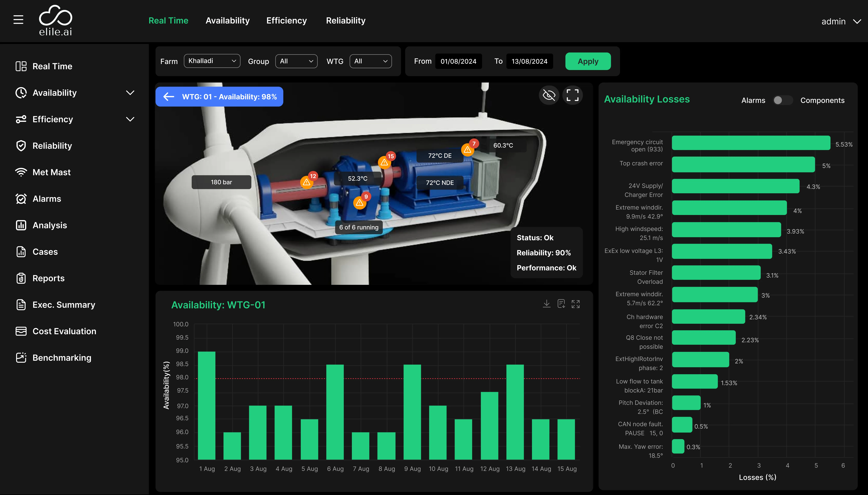The height and width of the screenshot is (495, 868).
Task: Open Alarms in sidebar
Action: tap(38, 199)
